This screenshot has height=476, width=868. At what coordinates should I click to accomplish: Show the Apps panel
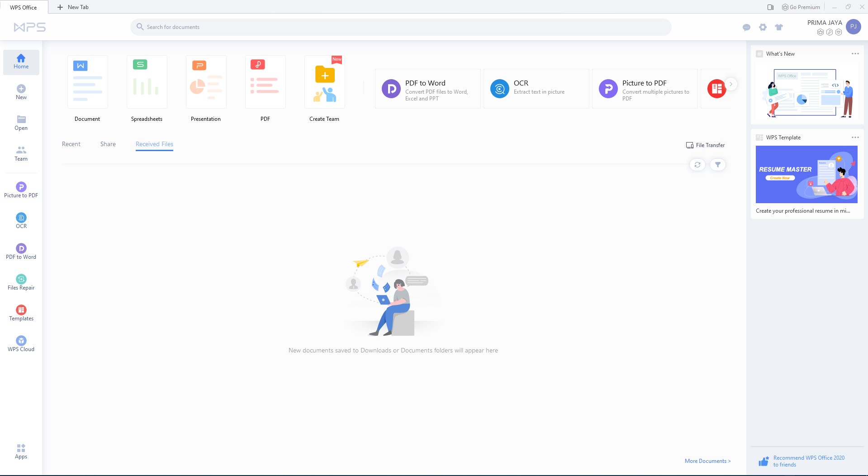(x=21, y=452)
